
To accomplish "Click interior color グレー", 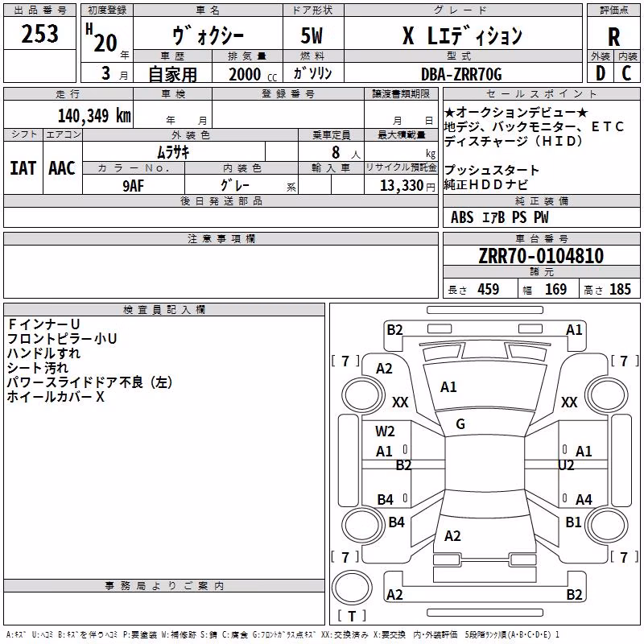I will (x=234, y=185).
